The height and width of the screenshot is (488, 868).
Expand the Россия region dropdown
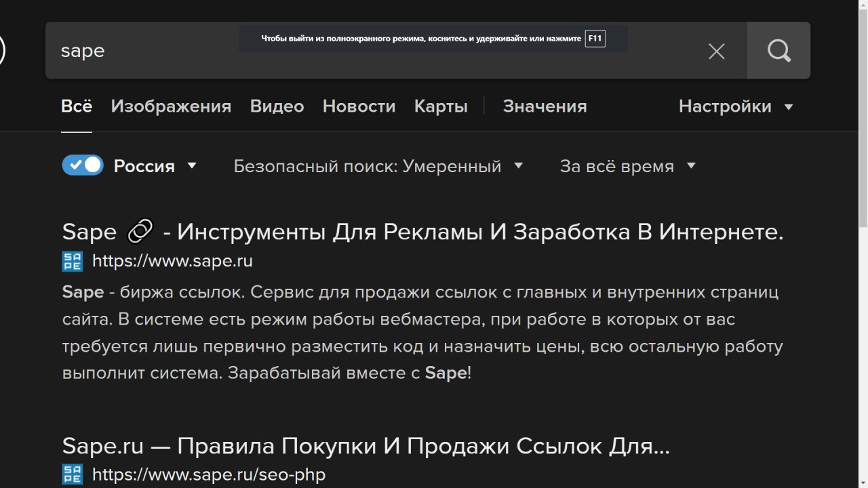pyautogui.click(x=155, y=166)
